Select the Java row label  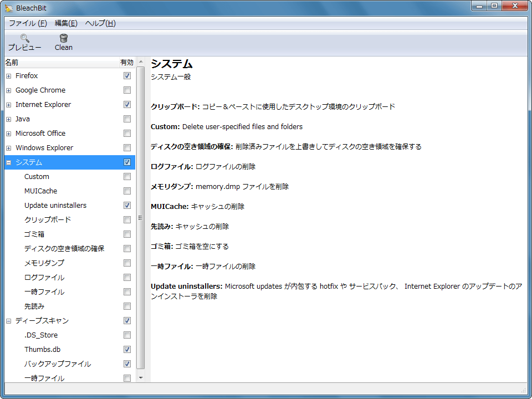(22, 119)
